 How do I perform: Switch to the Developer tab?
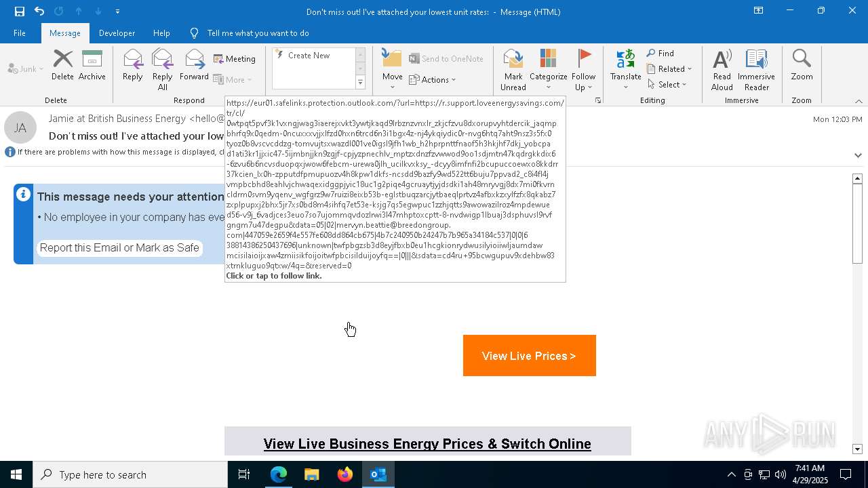(x=117, y=33)
